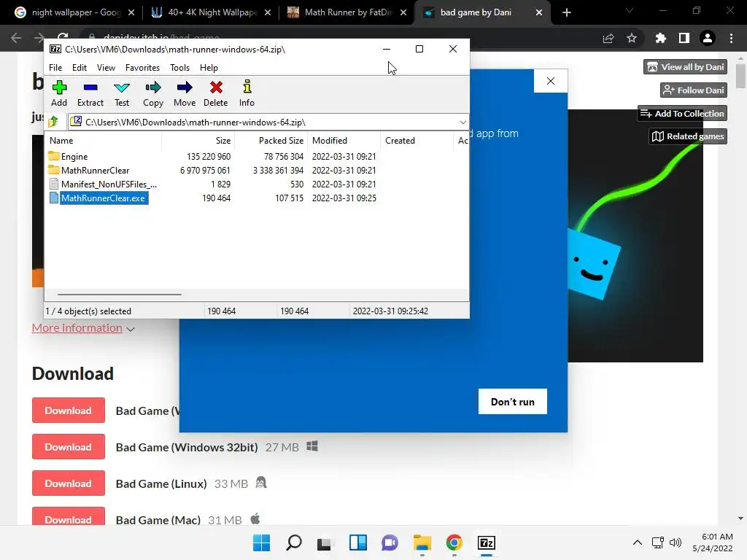Go up one folder level in 7-Zip
This screenshot has width=747, height=560.
tap(53, 122)
